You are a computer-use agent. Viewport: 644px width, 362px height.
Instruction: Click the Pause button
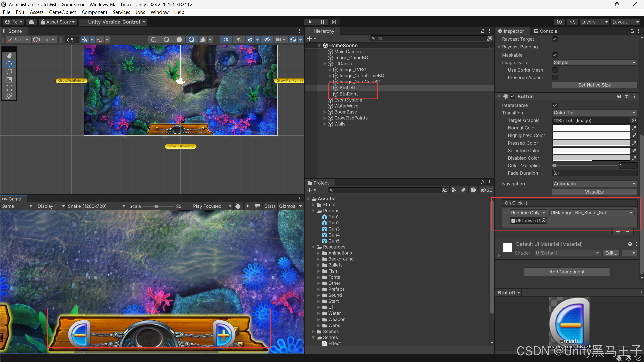[x=322, y=22]
